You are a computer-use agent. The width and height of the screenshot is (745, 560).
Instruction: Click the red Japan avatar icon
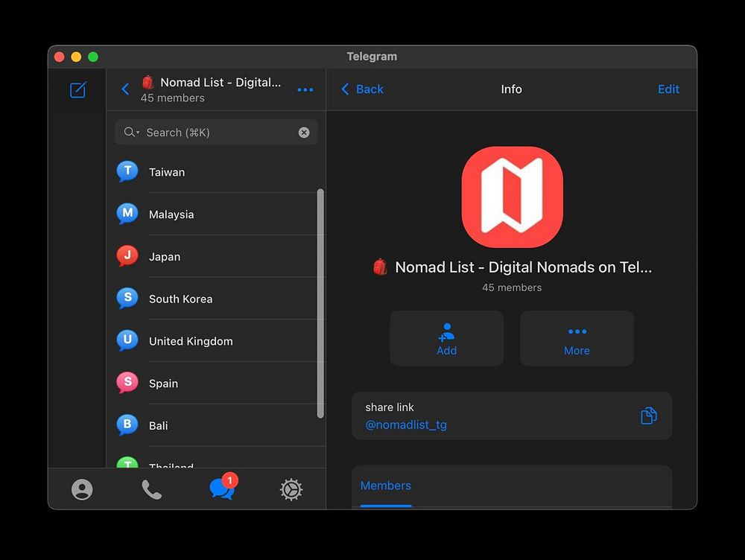127,256
